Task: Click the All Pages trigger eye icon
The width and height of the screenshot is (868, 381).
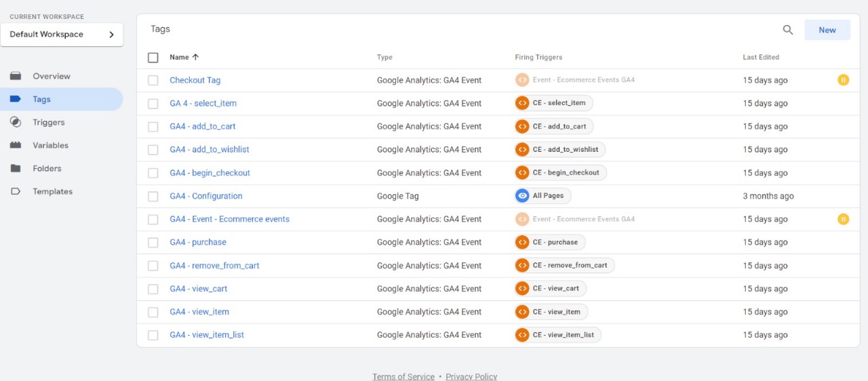Action: pos(522,196)
